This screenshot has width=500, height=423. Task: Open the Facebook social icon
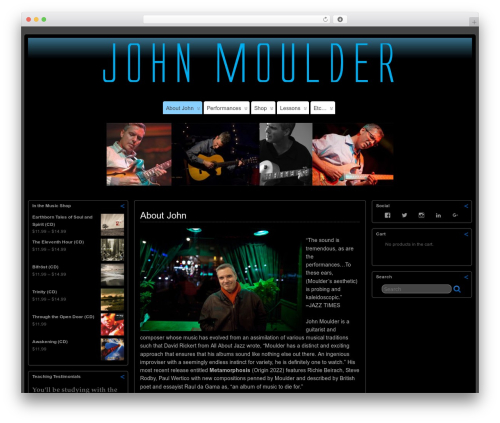coord(387,215)
